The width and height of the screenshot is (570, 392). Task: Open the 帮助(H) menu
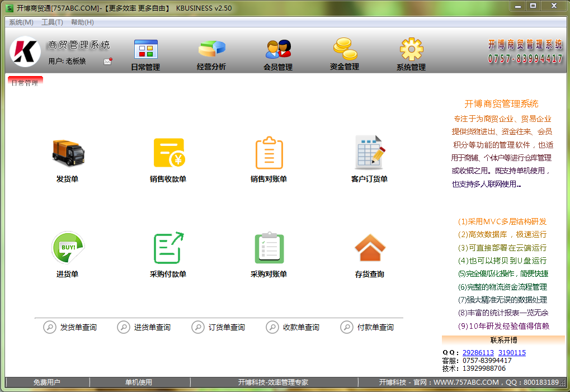pos(82,22)
